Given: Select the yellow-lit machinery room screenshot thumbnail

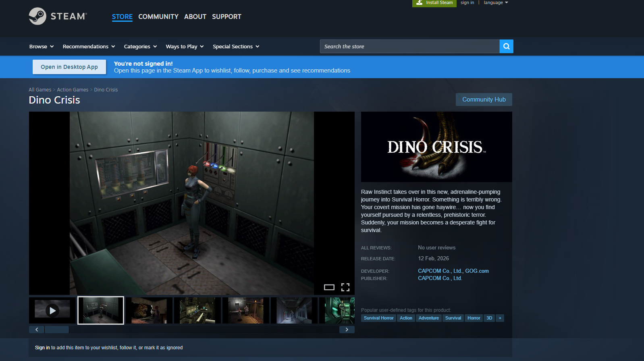Looking at the screenshot, I should tap(197, 310).
